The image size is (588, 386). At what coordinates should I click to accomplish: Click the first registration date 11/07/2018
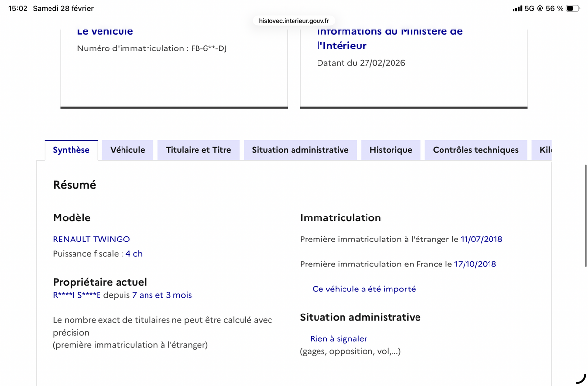(481, 239)
